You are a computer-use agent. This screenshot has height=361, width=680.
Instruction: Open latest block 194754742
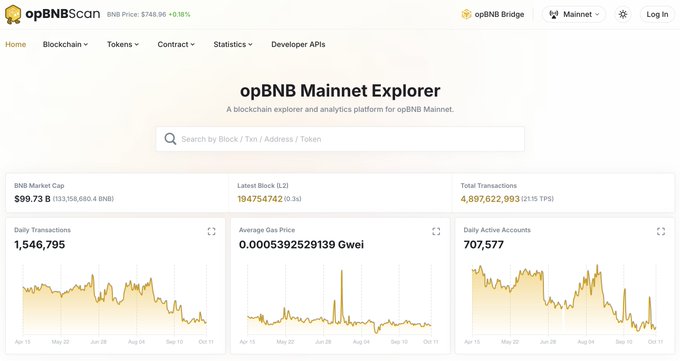point(260,199)
